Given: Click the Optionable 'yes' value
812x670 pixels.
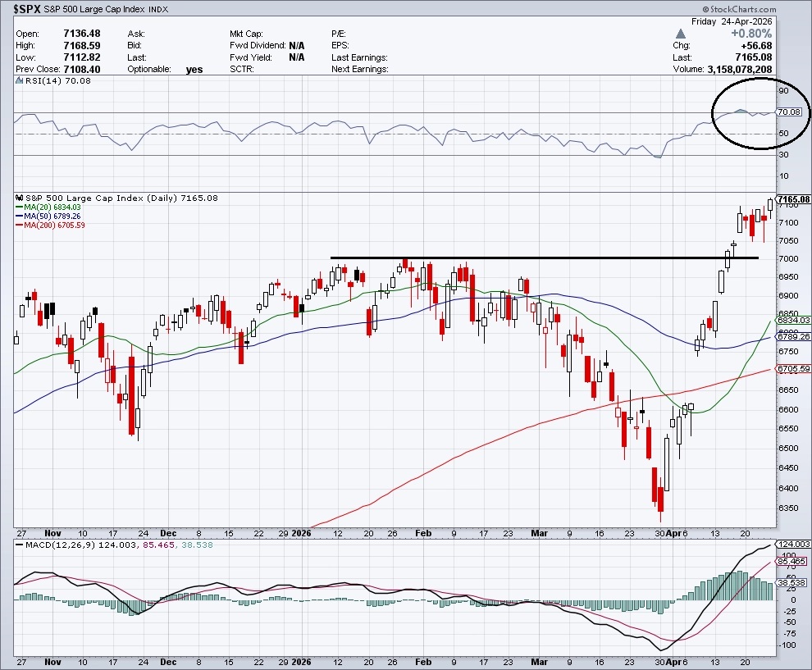Looking at the screenshot, I should 194,70.
